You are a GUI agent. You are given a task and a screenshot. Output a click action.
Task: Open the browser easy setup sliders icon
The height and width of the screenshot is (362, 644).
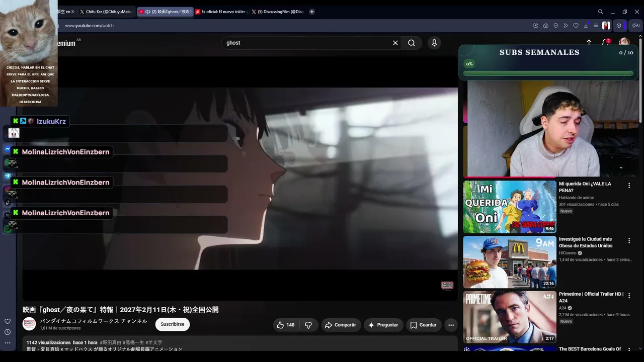point(596,26)
